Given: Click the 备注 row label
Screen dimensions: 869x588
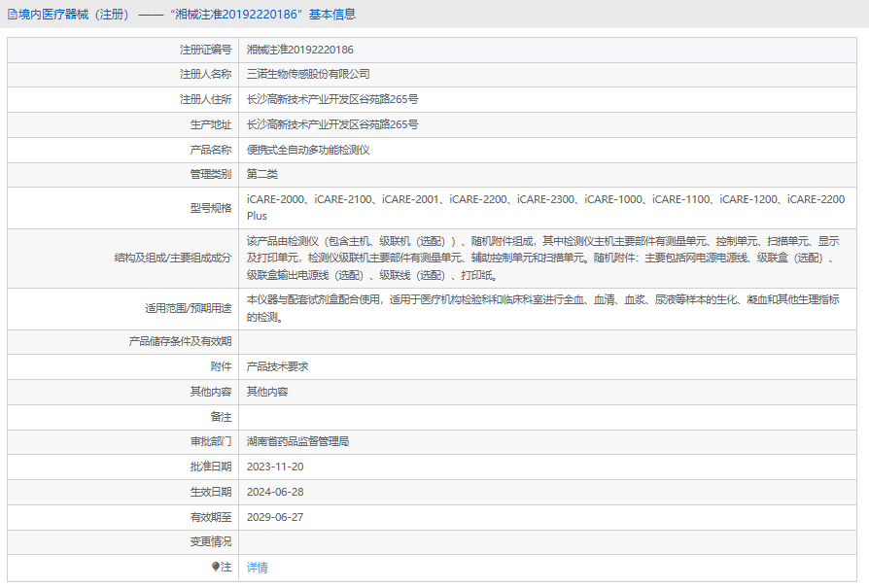Looking at the screenshot, I should tap(221, 417).
